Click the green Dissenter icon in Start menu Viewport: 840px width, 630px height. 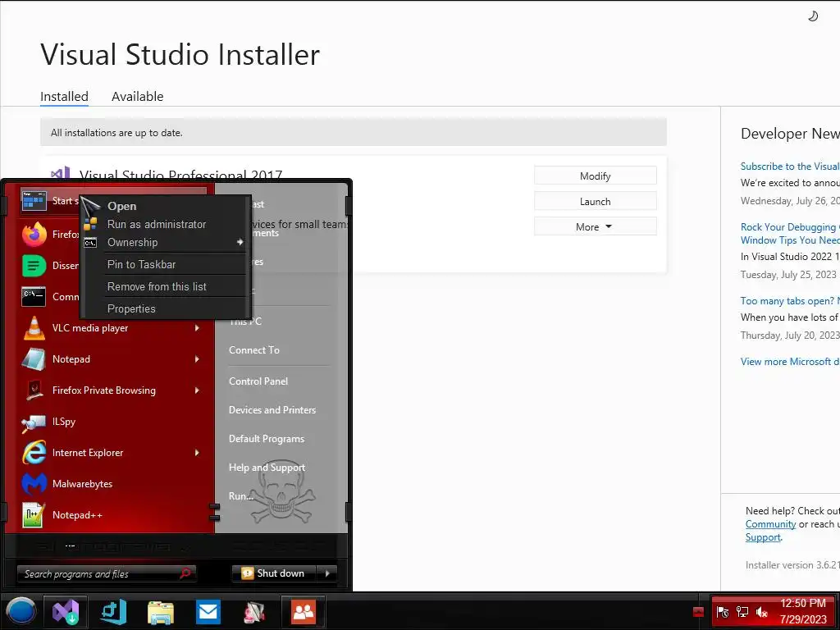(x=34, y=265)
